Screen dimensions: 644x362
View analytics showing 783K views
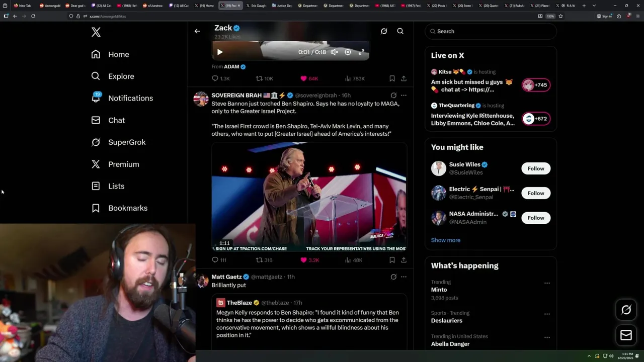point(355,78)
